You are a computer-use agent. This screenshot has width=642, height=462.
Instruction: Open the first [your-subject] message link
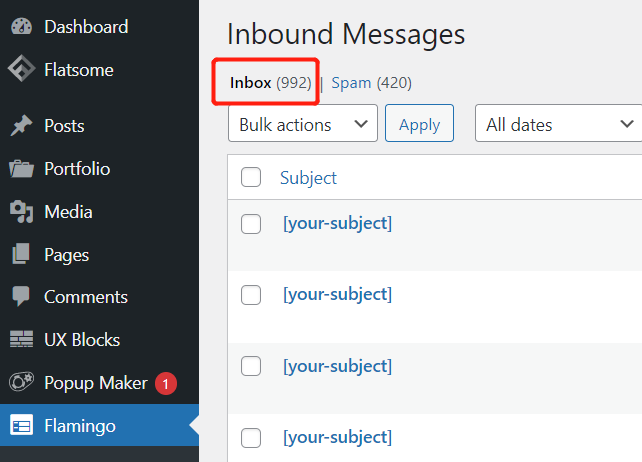(x=338, y=223)
